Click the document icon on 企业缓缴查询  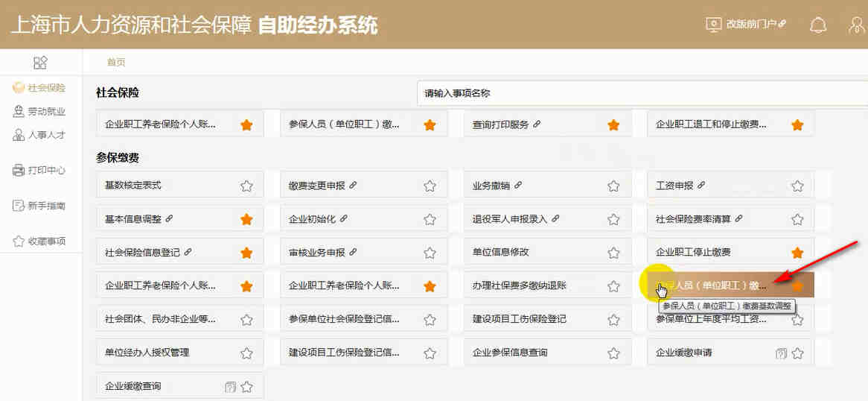(231, 387)
